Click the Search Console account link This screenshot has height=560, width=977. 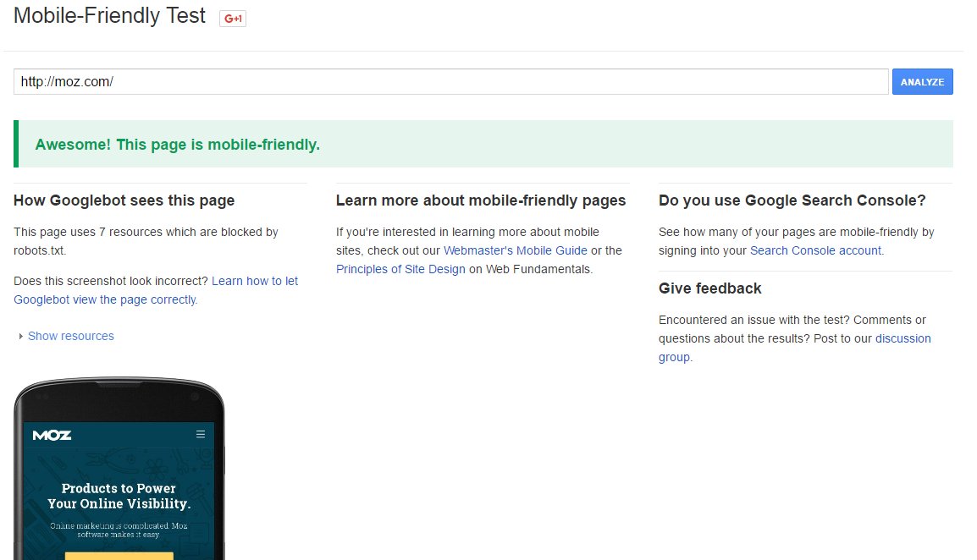814,250
